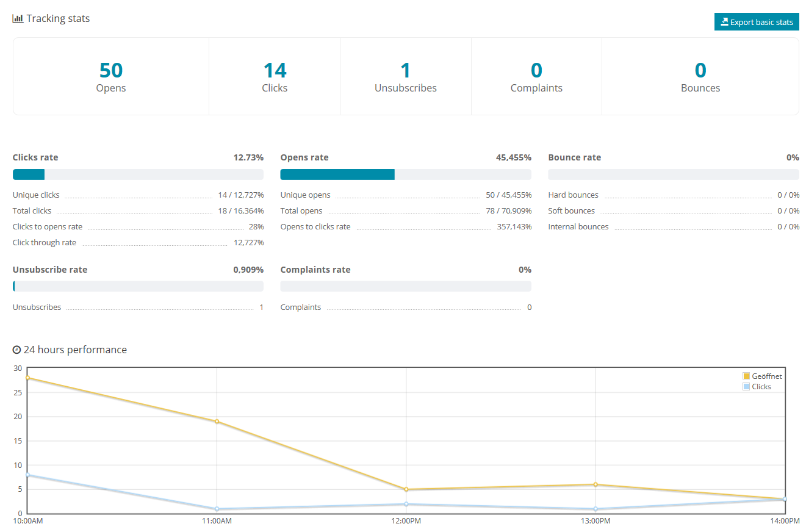Export the basic stats
The height and width of the screenshot is (532, 806).
coord(756,22)
